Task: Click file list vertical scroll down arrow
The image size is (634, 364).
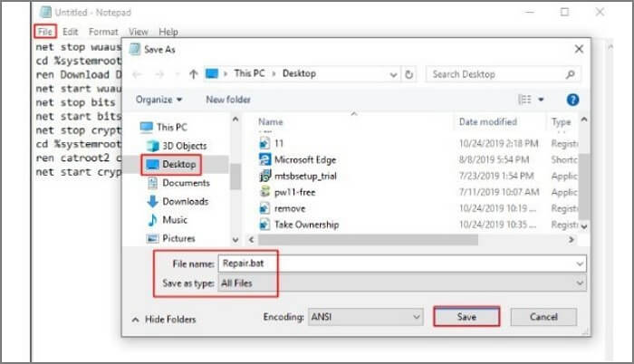Action: pos(584,226)
